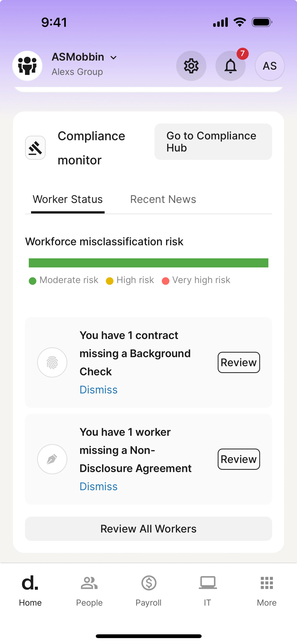Select the Worker Status tab
Viewport: 297px width, 644px height.
click(x=68, y=199)
